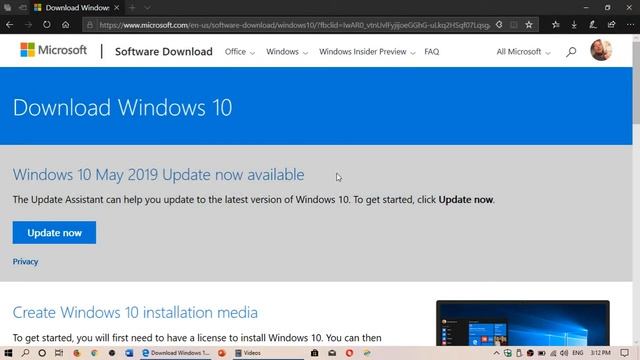Open tabs you've set aside icon
Viewport: 640px width, 360px height.
click(x=7, y=8)
